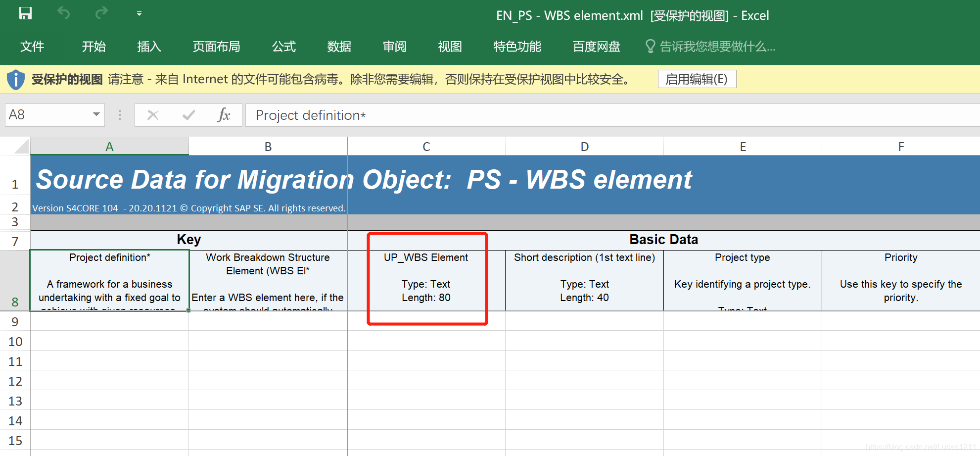
Task: Switch to the 百度网盘 ribbon tab
Action: [597, 47]
